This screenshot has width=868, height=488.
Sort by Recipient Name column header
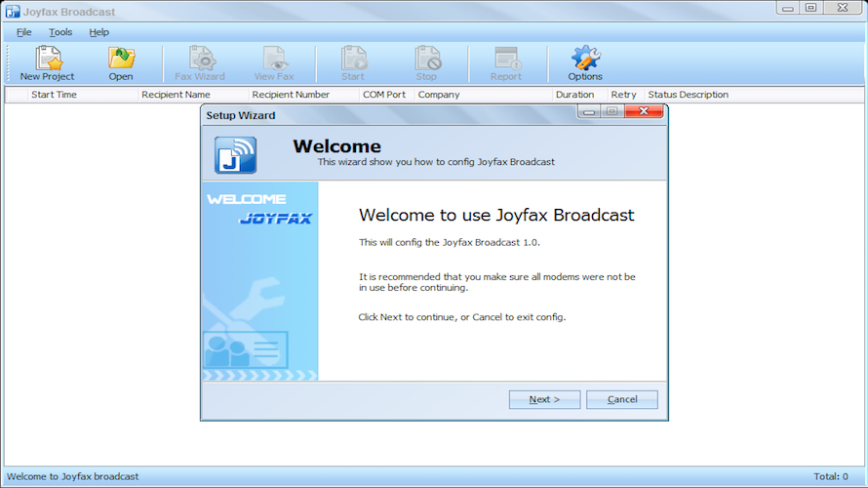[193, 95]
